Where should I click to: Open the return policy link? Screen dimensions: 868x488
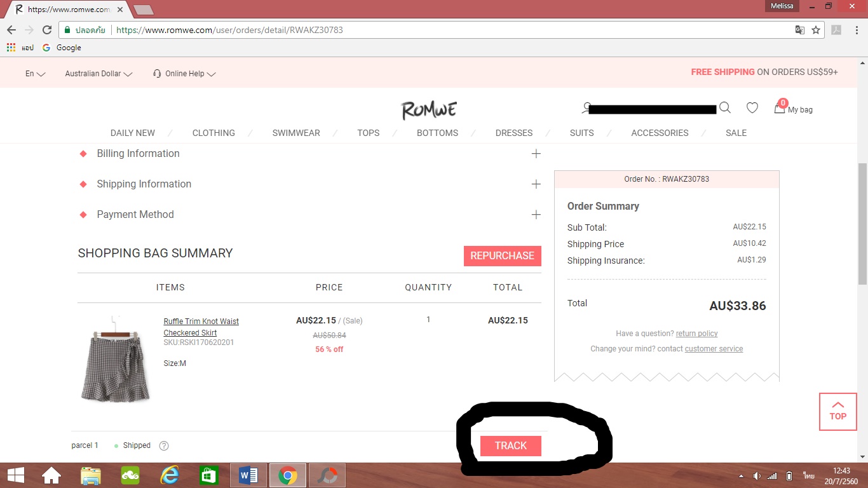pyautogui.click(x=697, y=334)
